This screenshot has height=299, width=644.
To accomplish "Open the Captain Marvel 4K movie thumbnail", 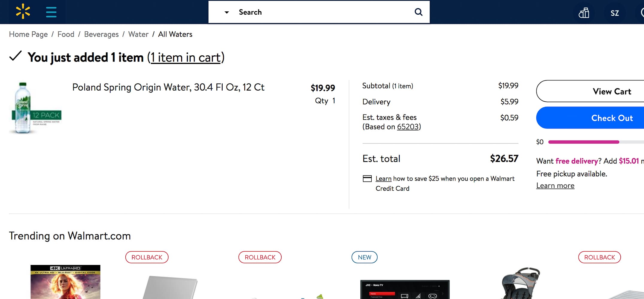I will (65, 282).
